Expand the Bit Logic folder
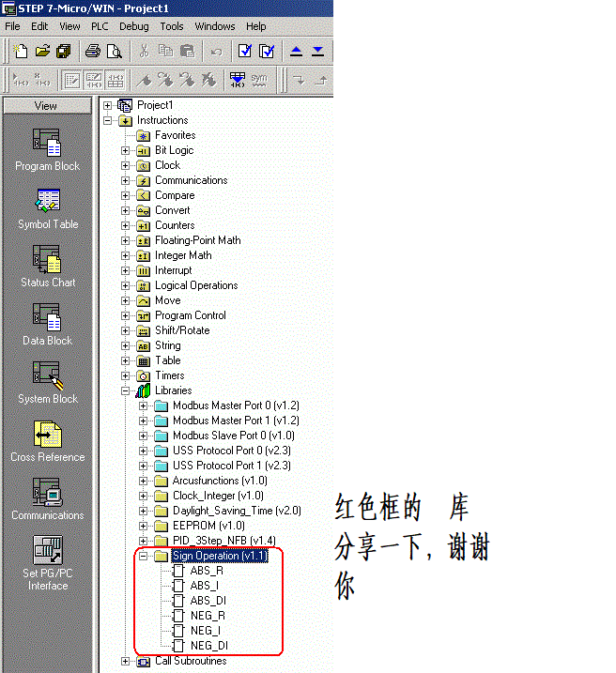 coord(125,151)
